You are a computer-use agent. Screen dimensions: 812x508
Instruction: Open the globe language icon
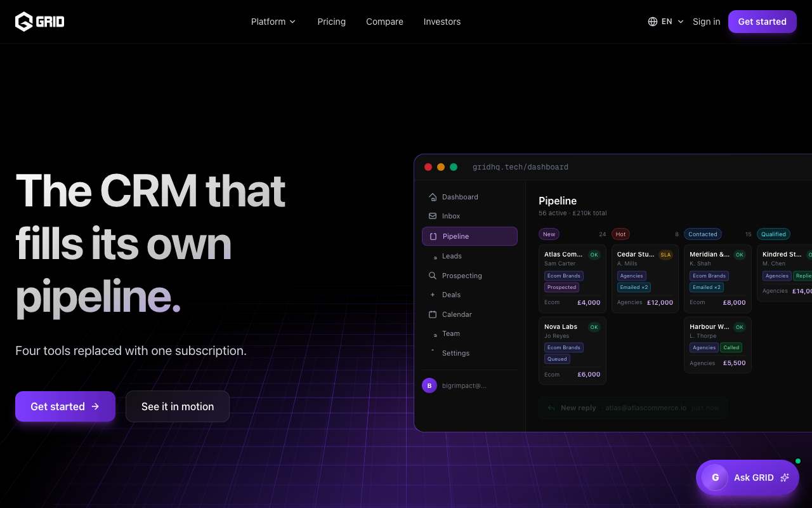(x=653, y=22)
